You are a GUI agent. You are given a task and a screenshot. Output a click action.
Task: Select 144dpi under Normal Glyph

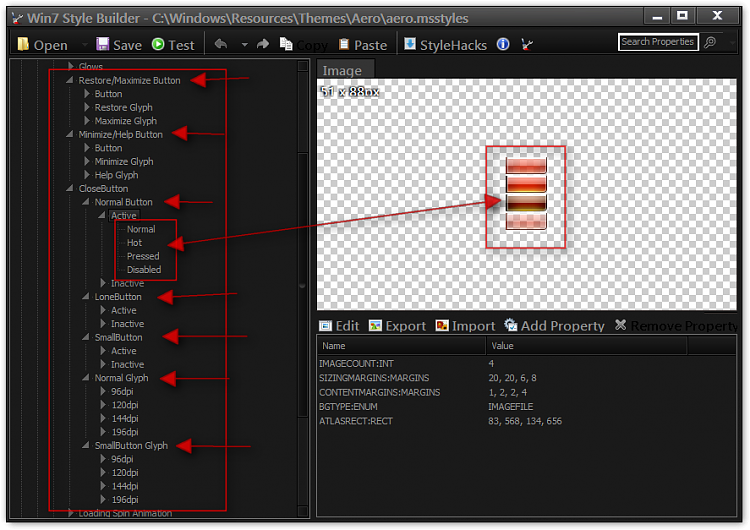click(x=125, y=419)
